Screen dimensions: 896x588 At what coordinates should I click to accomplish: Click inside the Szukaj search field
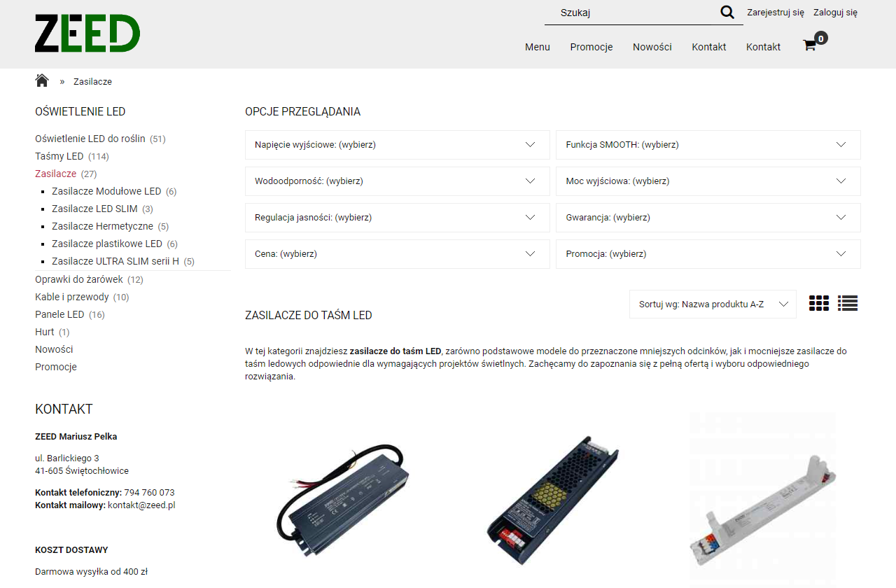(630, 12)
